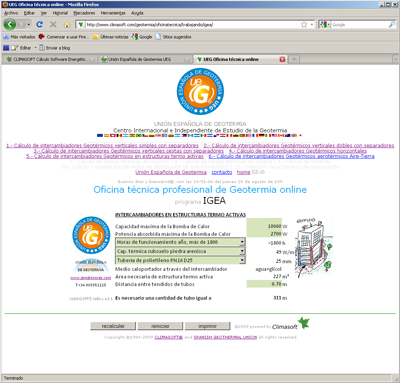Close the UEG Oficina técnica online tab
Screen dimensions: 400x383
click(282, 59)
